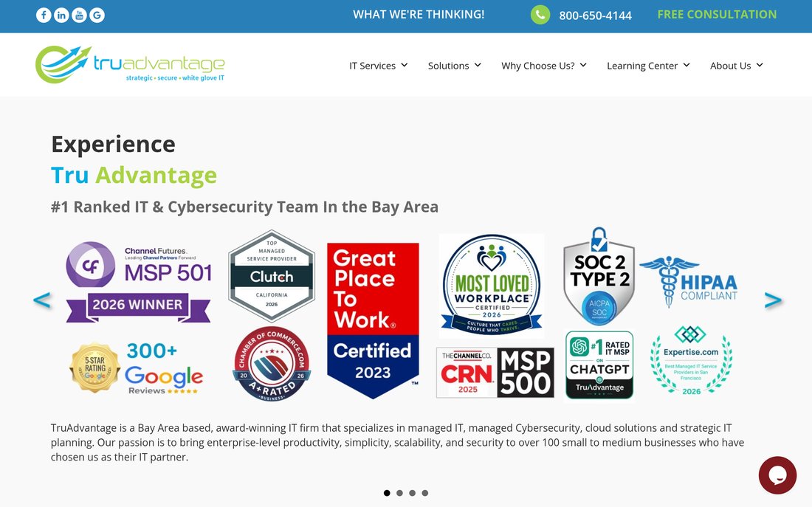Expand the Solutions chevron

click(x=478, y=65)
